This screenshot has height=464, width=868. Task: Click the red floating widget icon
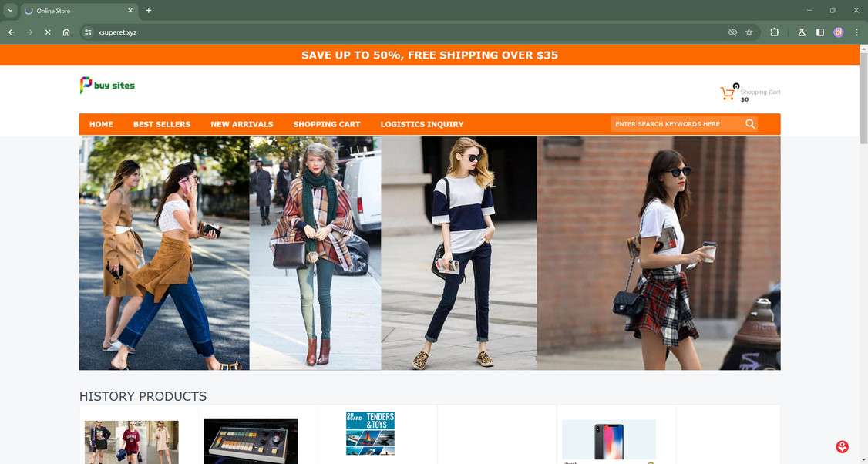point(842,446)
